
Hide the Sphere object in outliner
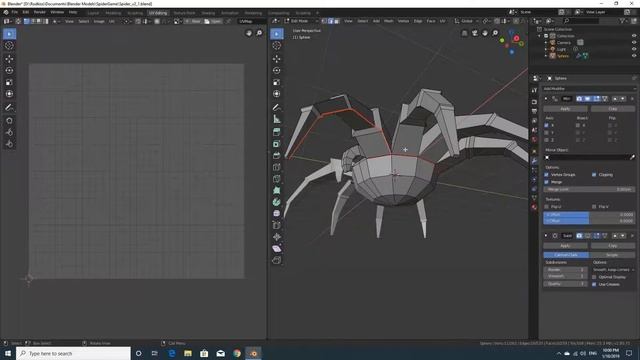(634, 56)
